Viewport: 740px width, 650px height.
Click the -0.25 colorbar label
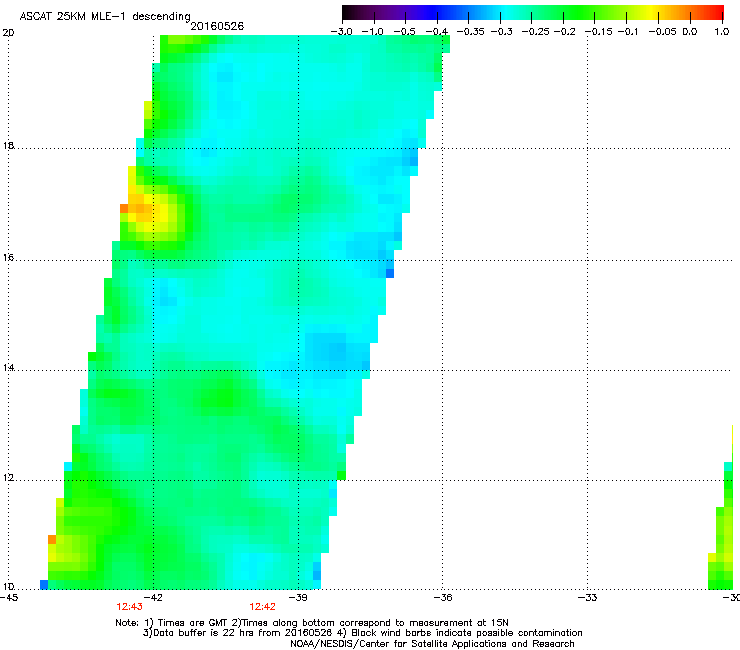pos(536,32)
